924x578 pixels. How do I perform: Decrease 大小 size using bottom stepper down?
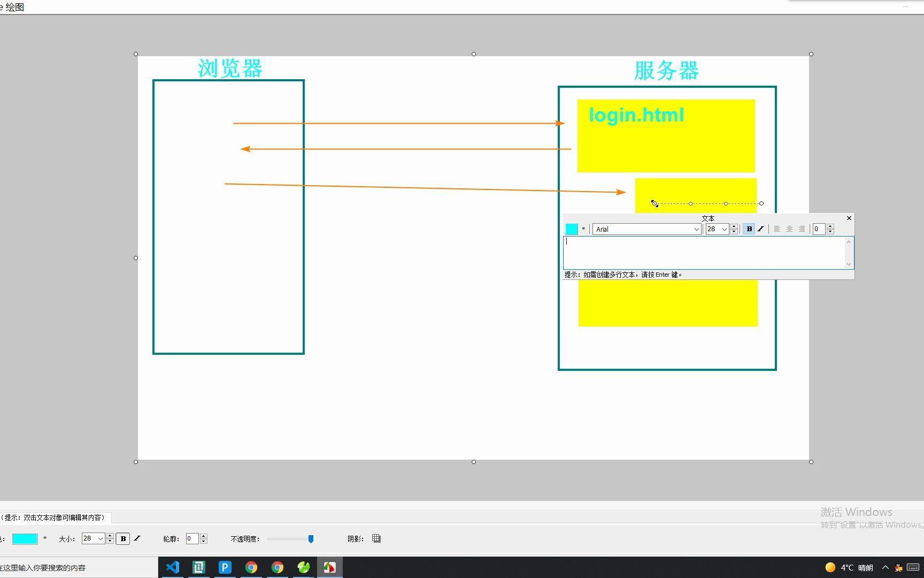[110, 541]
